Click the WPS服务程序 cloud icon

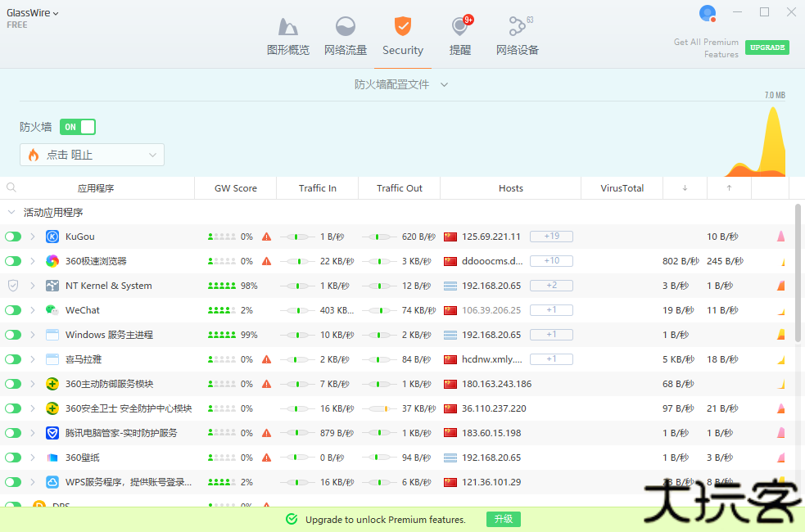52,482
